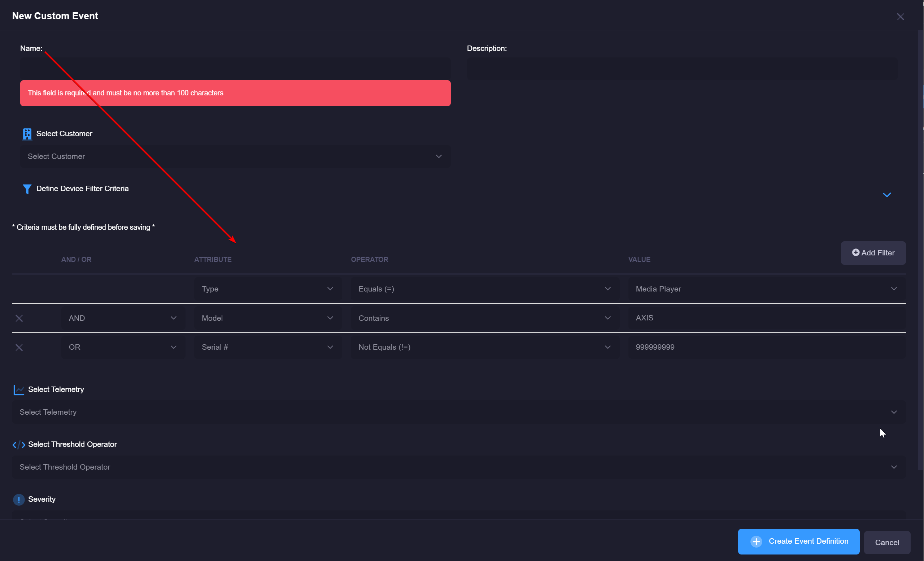Click the Define Device Filter funnel icon
Viewport: 924px width, 561px height.
[27, 189]
